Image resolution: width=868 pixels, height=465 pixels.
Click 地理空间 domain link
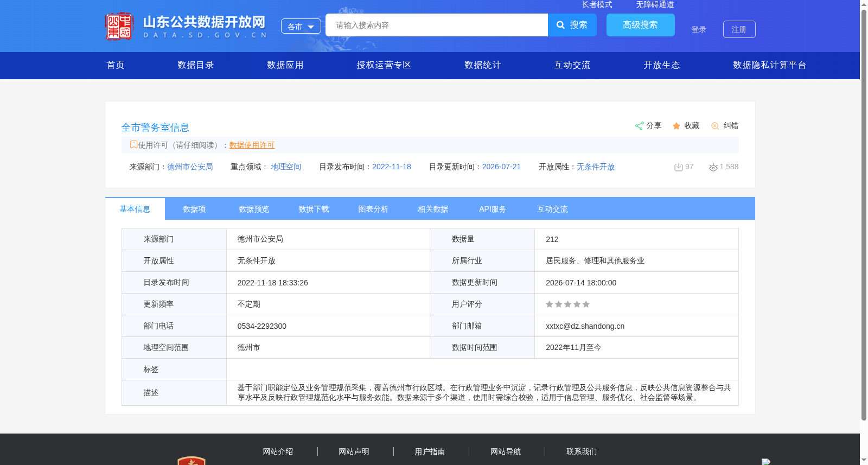coord(286,167)
